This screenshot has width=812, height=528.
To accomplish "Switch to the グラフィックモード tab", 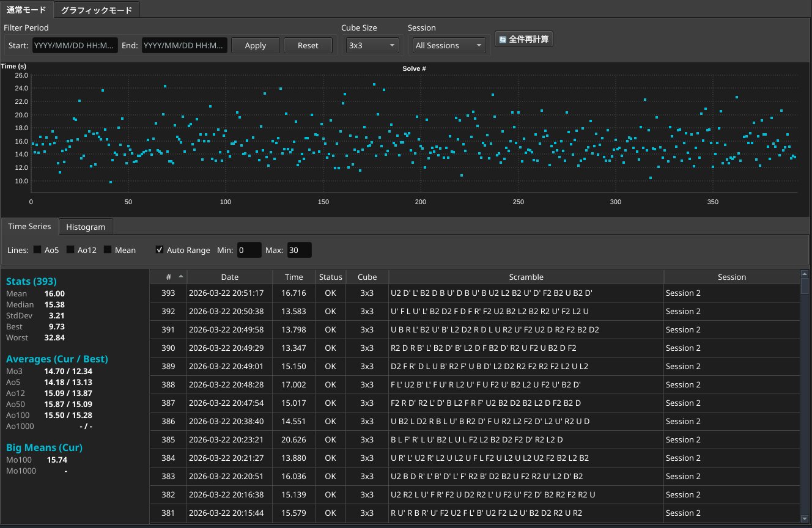I will coord(97,10).
